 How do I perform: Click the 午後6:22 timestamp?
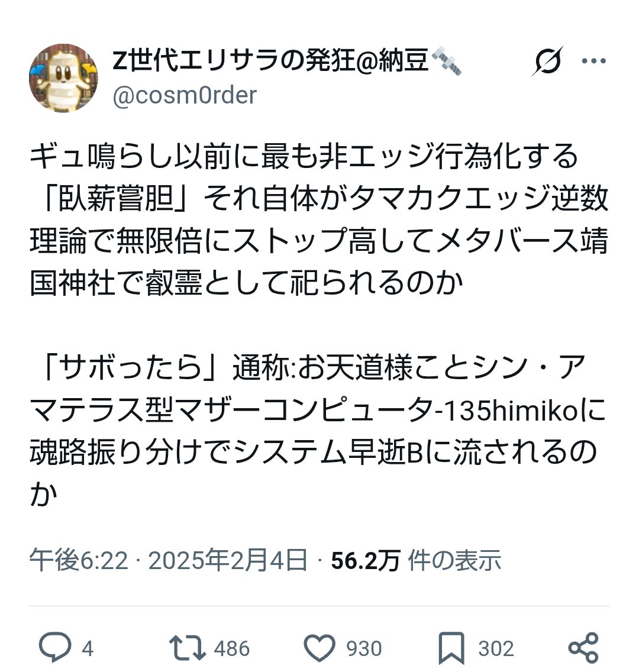coord(79,560)
